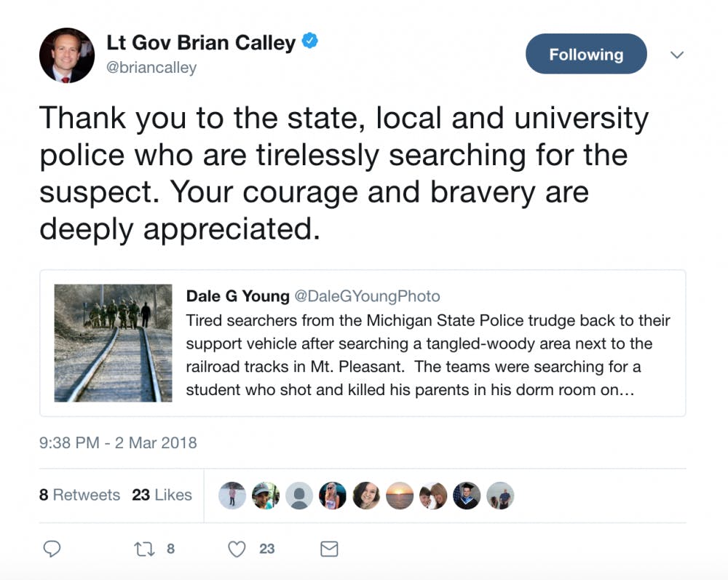Click the @DaleGYoungPhoto handle
The width and height of the screenshot is (728, 580).
tap(367, 296)
